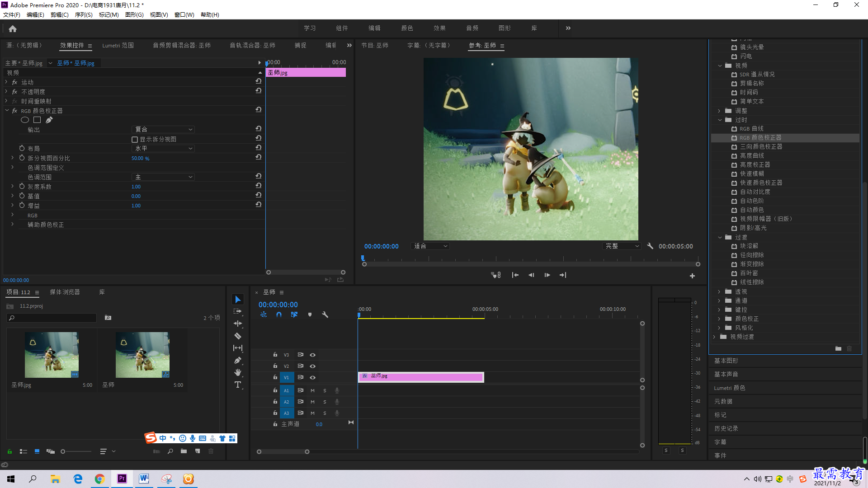
Task: Toggle snap in timeline
Action: click(279, 315)
